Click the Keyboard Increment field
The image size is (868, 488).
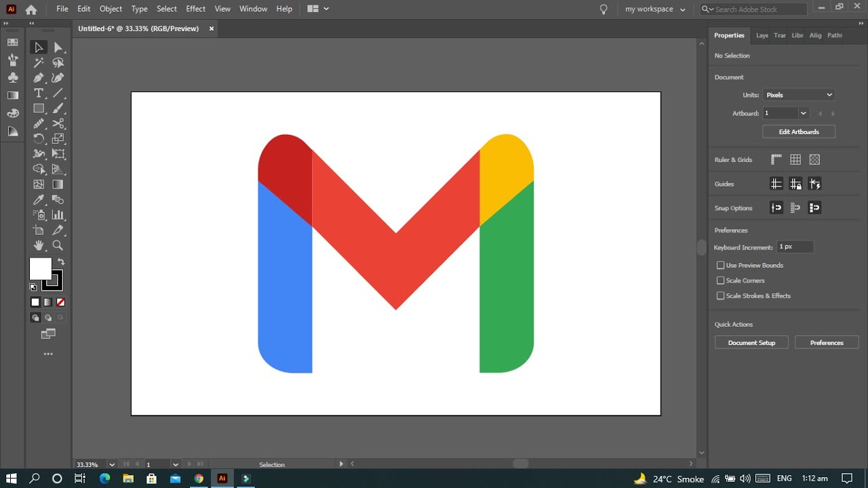click(x=795, y=247)
